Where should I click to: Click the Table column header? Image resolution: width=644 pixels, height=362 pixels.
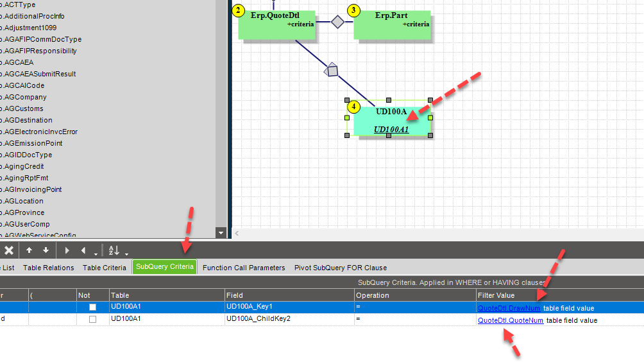167,295
